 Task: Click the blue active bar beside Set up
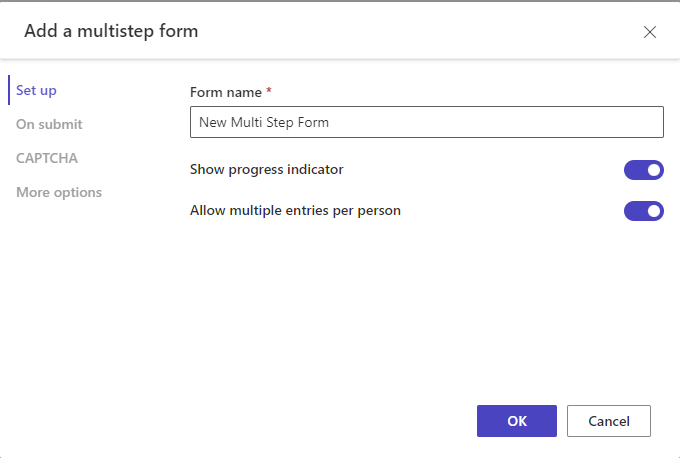coord(9,90)
